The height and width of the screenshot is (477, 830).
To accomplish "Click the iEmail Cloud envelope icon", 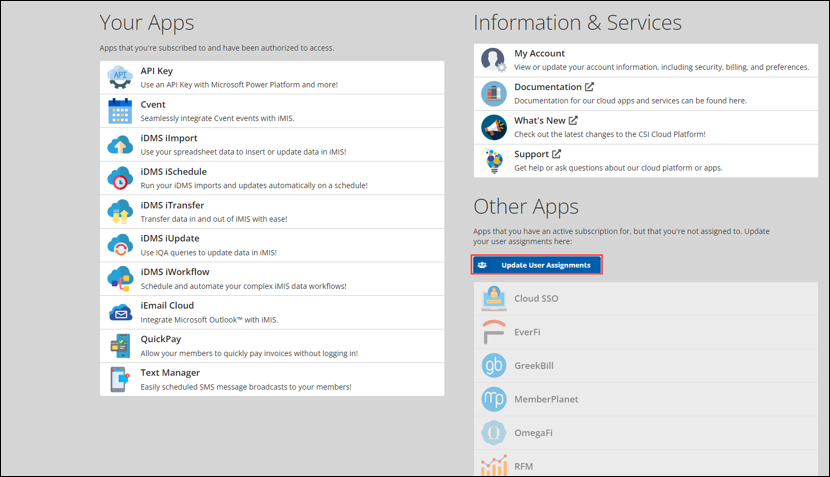I will click(x=120, y=312).
